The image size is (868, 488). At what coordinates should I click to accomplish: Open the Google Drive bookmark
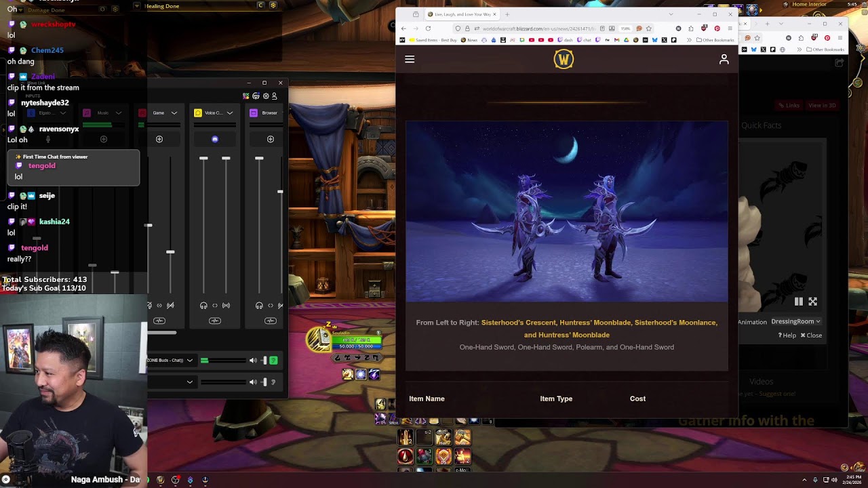pyautogui.click(x=626, y=40)
